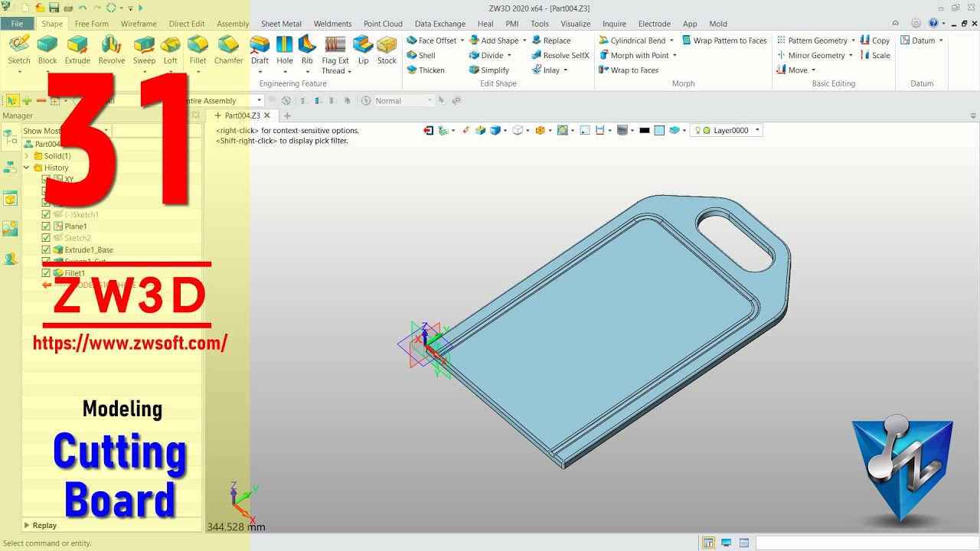Viewport: 980px width, 551px height.
Task: Open the Inlay dropdown arrow
Action: point(565,70)
